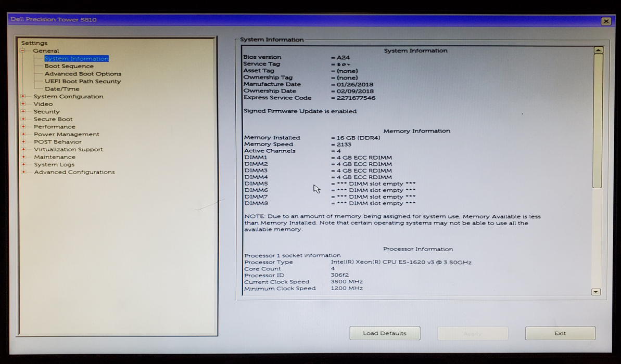This screenshot has width=621, height=364.
Task: Select the Advanced Configurations label
Action: coord(74,172)
